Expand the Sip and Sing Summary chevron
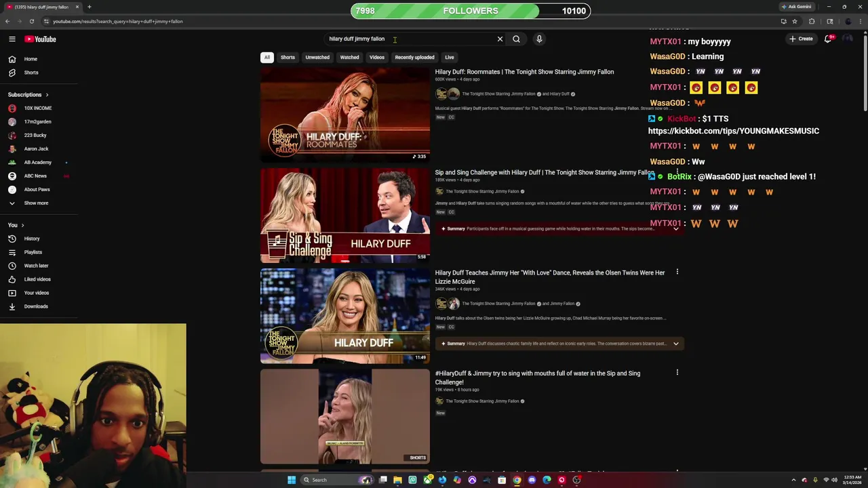 coord(676,229)
